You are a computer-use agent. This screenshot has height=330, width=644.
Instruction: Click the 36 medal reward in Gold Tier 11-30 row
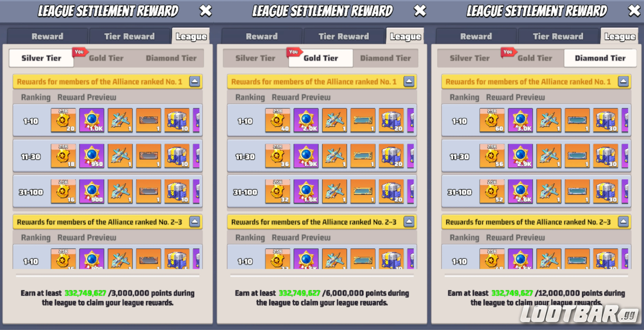coord(278,156)
